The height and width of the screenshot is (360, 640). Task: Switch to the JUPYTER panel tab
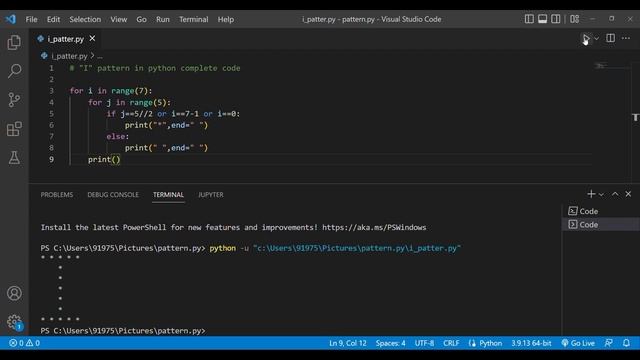point(211,195)
